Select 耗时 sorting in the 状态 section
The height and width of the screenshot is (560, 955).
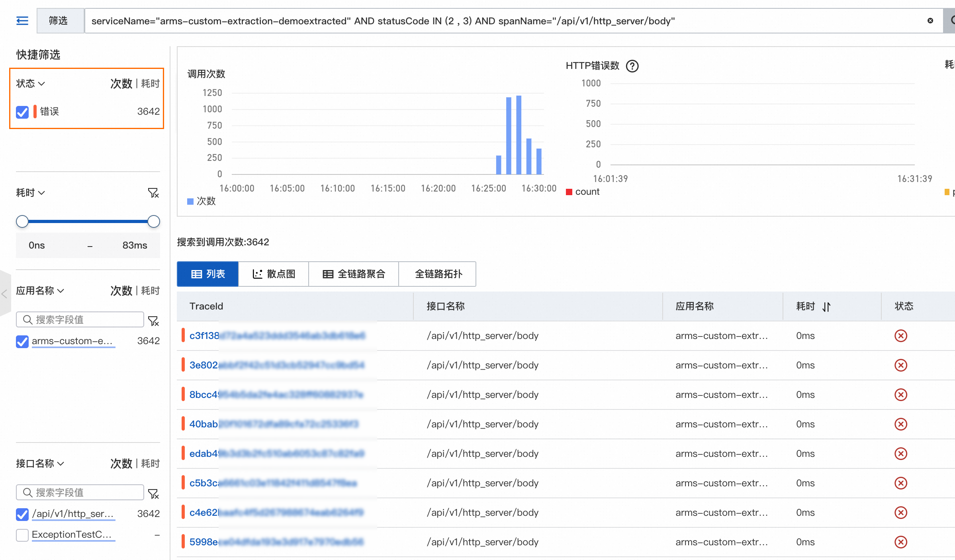point(151,84)
